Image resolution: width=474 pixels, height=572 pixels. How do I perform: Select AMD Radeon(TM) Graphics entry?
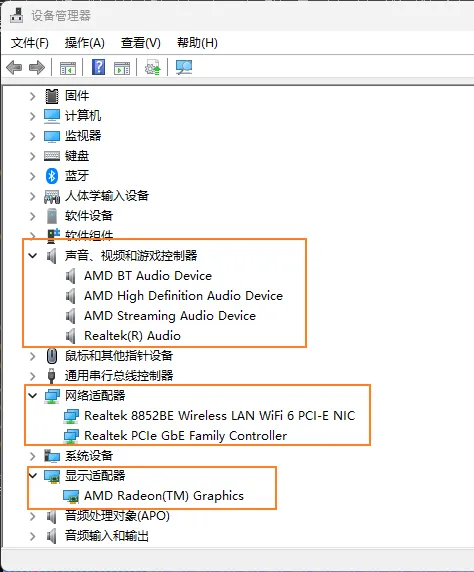click(164, 496)
